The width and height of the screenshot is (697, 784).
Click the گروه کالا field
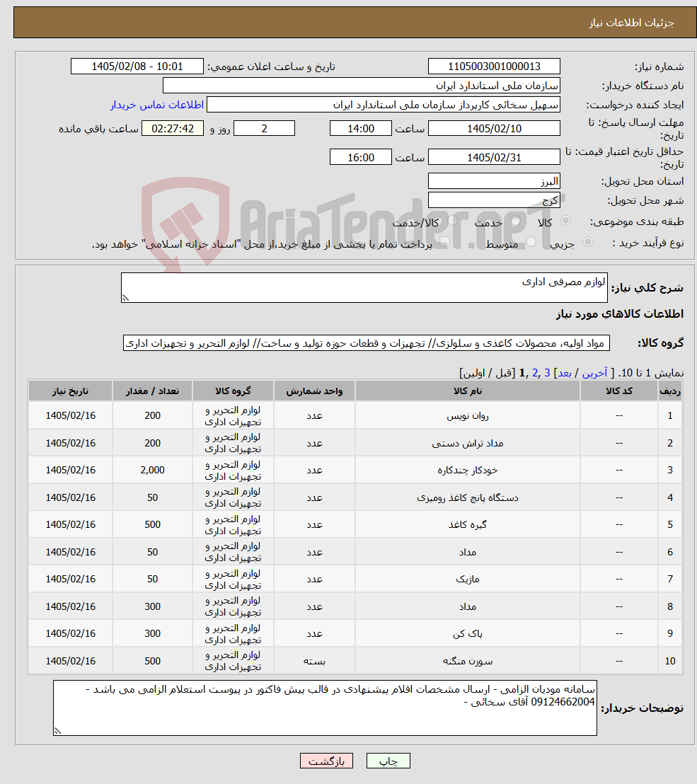[366, 343]
